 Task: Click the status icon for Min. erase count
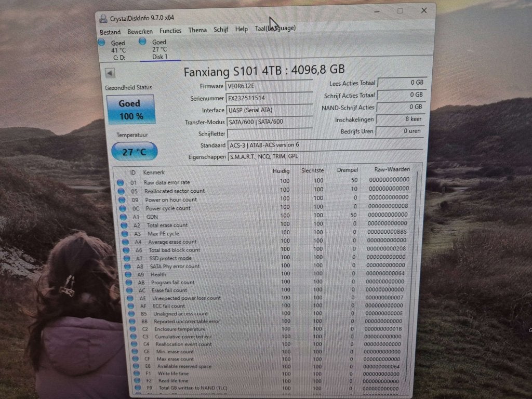pyautogui.click(x=135, y=352)
